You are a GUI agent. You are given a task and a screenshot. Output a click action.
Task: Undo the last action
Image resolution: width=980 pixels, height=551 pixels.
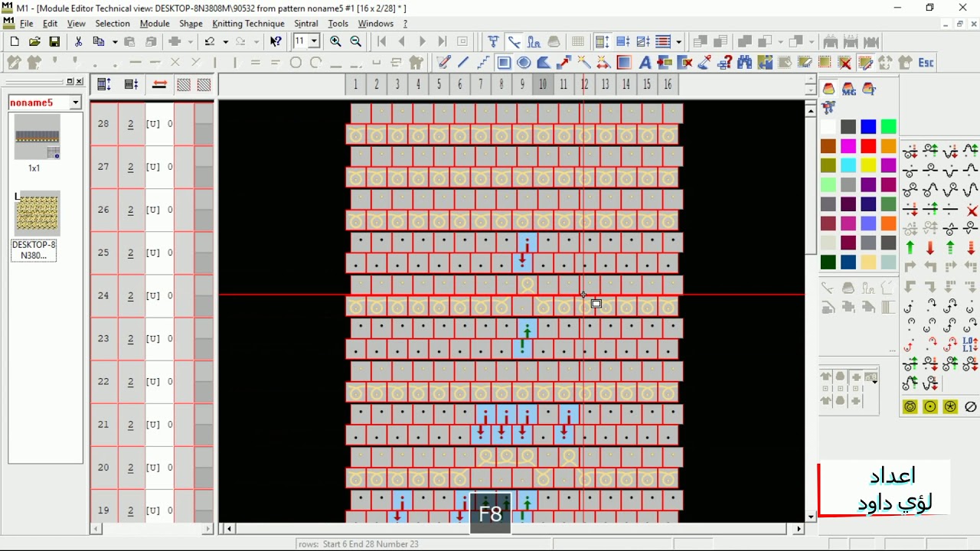(209, 41)
